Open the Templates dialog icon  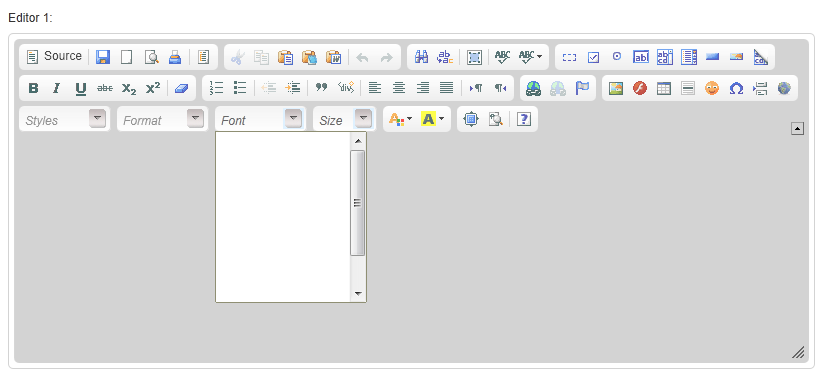[x=203, y=57]
